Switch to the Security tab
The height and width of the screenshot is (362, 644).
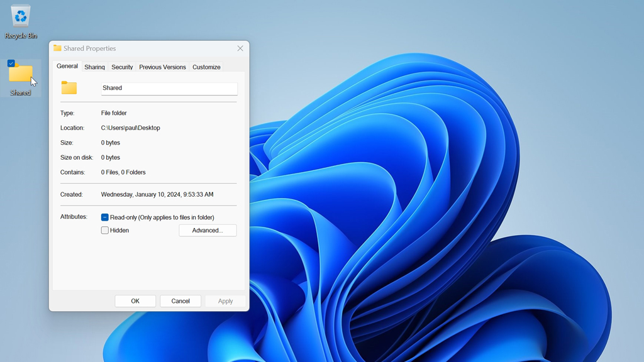click(x=122, y=67)
